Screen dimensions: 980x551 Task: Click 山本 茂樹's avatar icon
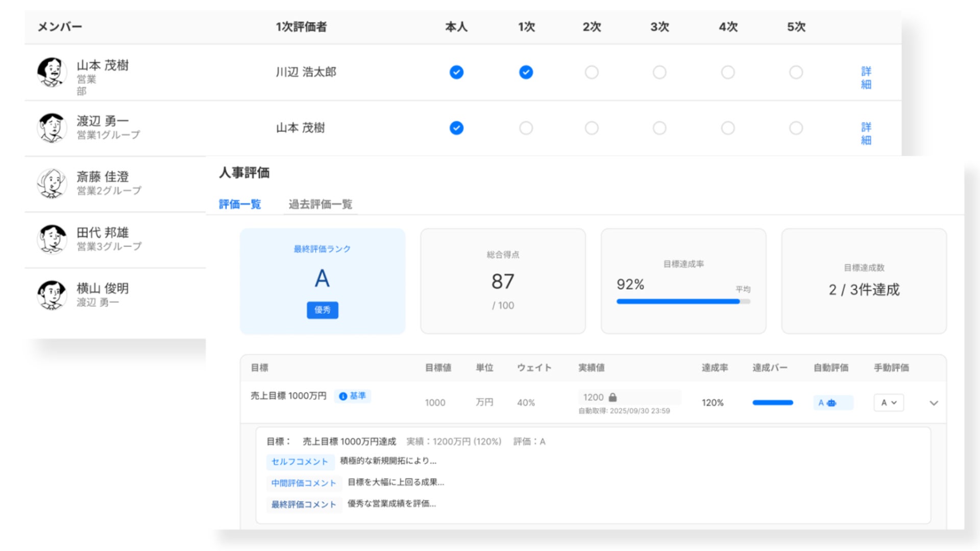click(52, 72)
